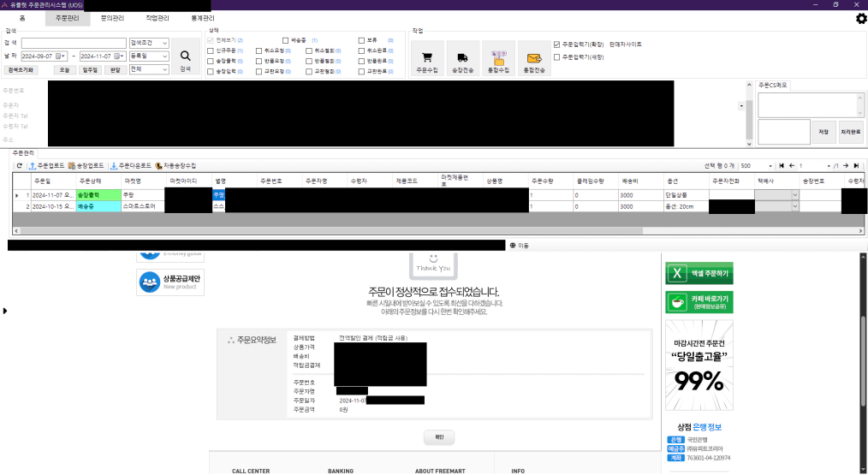Check the 보류 status checkbox
The image size is (868, 475).
click(x=361, y=40)
